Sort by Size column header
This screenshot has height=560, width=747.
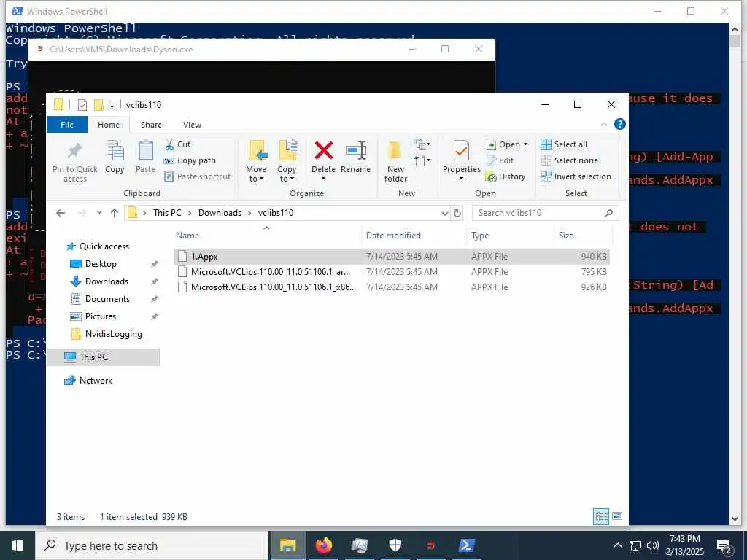click(x=583, y=236)
